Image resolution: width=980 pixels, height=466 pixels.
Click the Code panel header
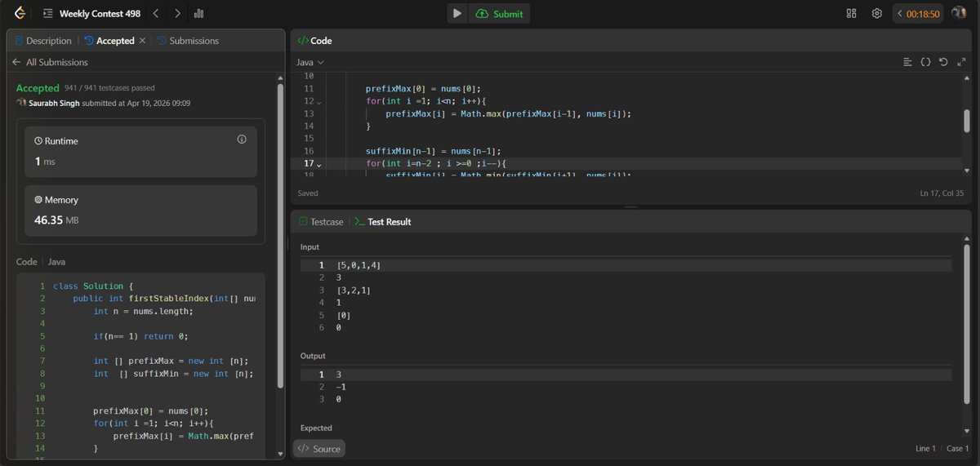[x=314, y=41]
